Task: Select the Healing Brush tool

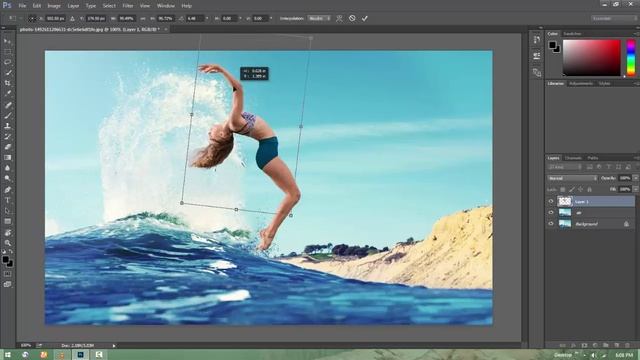Action: tap(7, 105)
